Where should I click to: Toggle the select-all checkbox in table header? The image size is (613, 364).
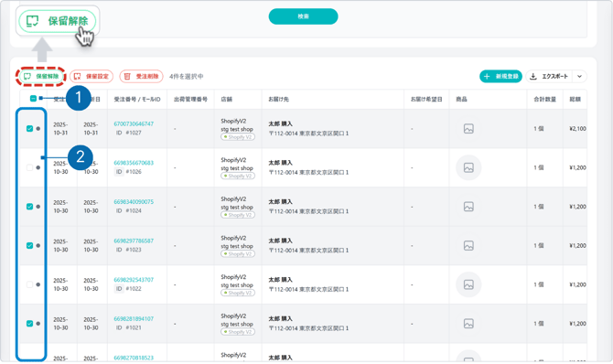[x=33, y=99]
